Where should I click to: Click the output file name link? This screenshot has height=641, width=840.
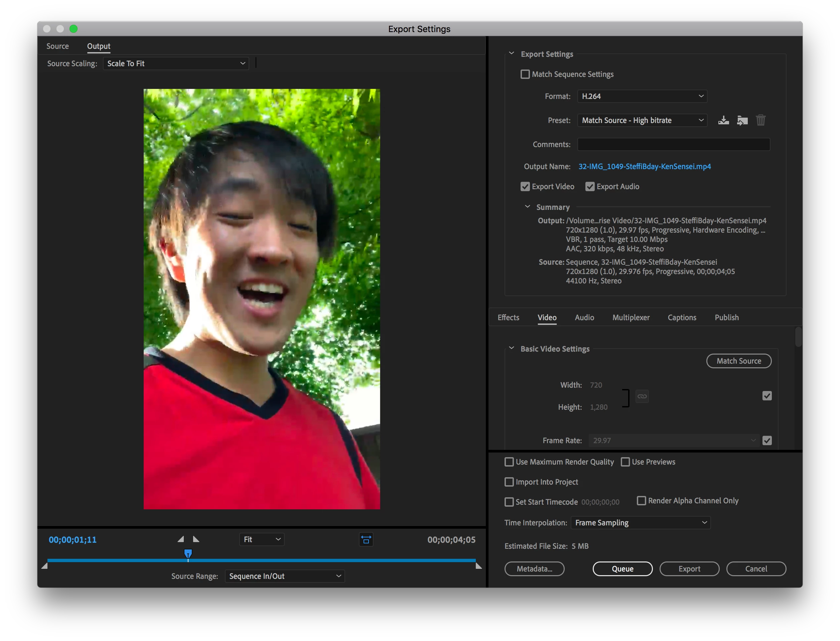[644, 166]
